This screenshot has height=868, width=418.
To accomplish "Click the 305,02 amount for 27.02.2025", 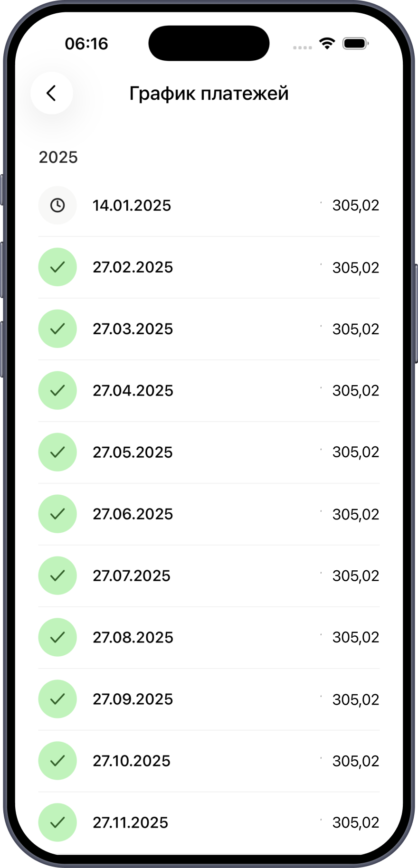I will coord(355,267).
